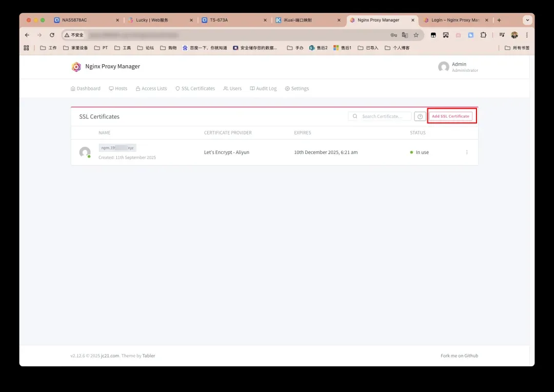
Task: Switch to the Login – Nginx Proxy Manager tab
Action: 456,20
